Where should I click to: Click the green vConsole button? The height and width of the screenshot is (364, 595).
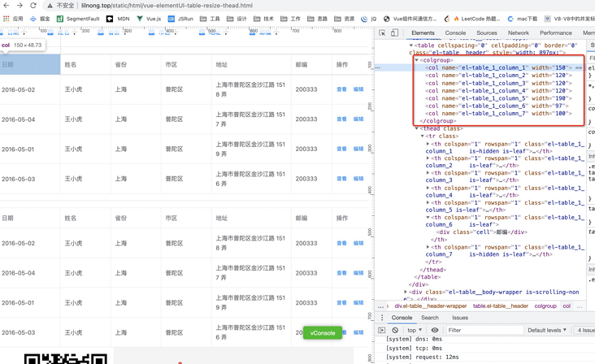point(323,333)
